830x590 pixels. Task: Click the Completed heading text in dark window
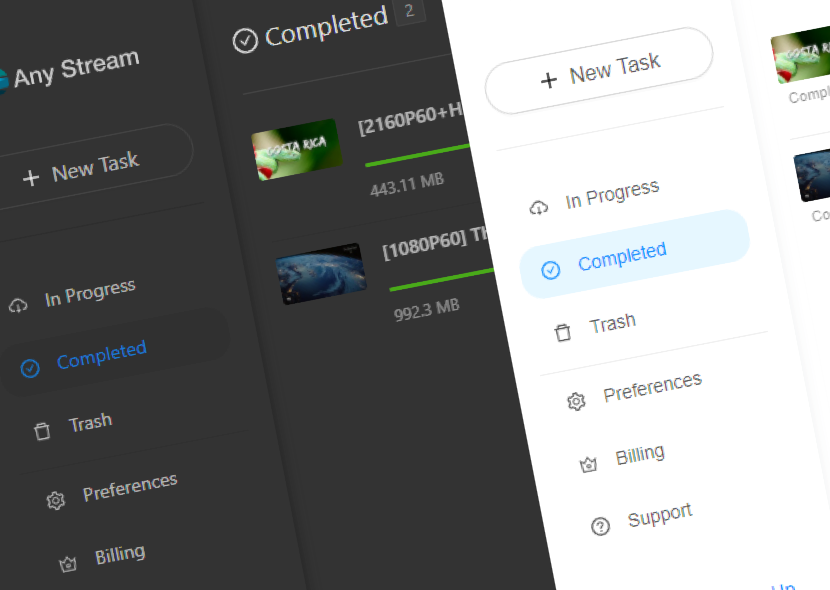[326, 26]
